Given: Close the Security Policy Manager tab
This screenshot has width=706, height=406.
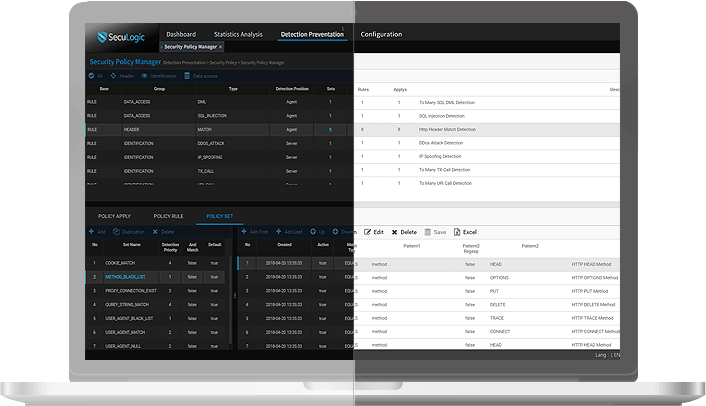Looking at the screenshot, I should click(220, 47).
